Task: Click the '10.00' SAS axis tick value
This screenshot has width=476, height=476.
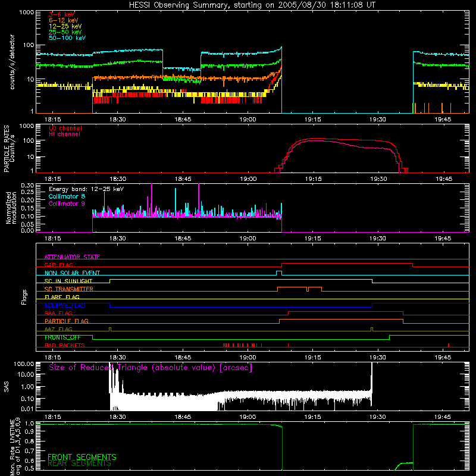Action: (x=26, y=374)
